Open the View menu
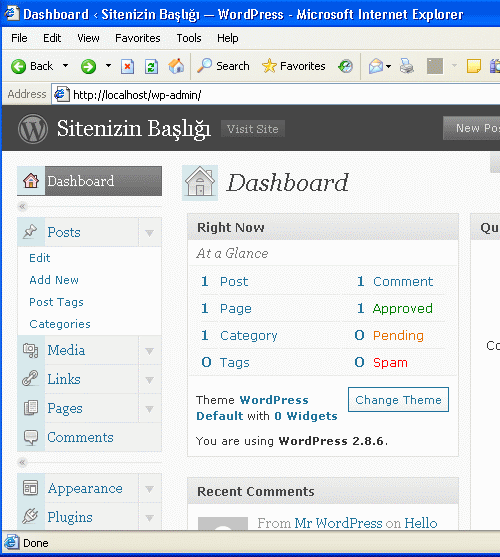Image resolution: width=500 pixels, height=557 pixels. click(x=88, y=38)
